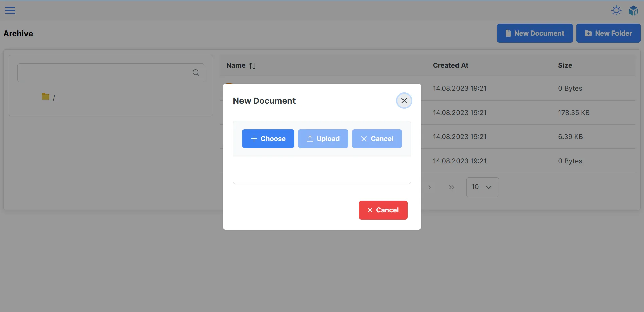Click the cube app logo icon
Image resolution: width=644 pixels, height=312 pixels.
click(633, 11)
